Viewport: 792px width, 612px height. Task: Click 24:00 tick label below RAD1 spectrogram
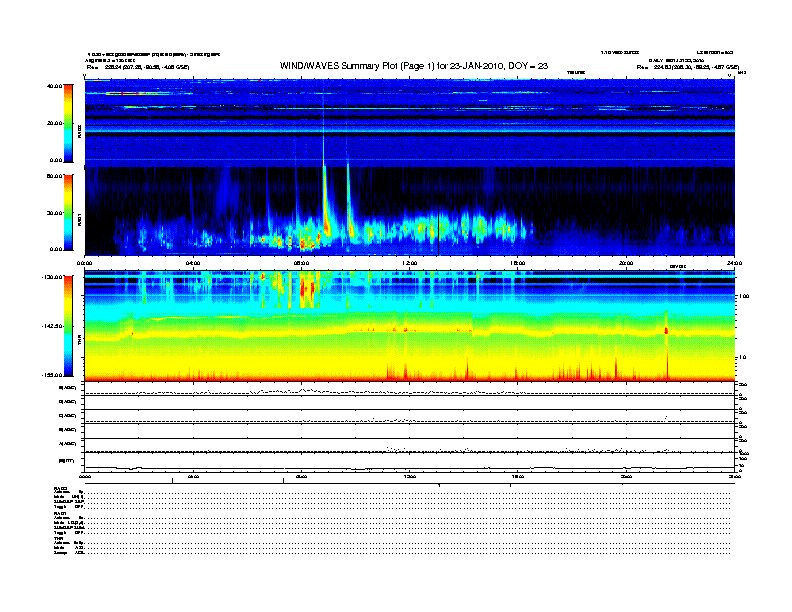[x=734, y=263]
